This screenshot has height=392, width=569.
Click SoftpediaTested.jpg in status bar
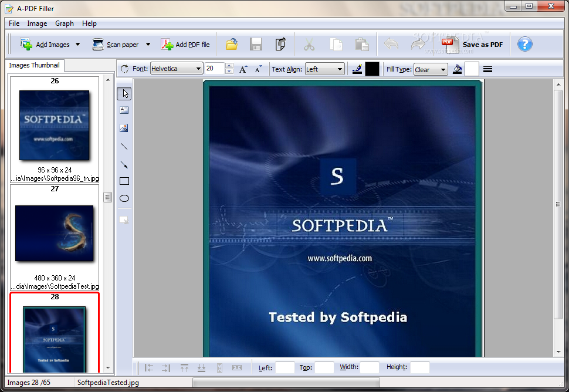click(108, 383)
